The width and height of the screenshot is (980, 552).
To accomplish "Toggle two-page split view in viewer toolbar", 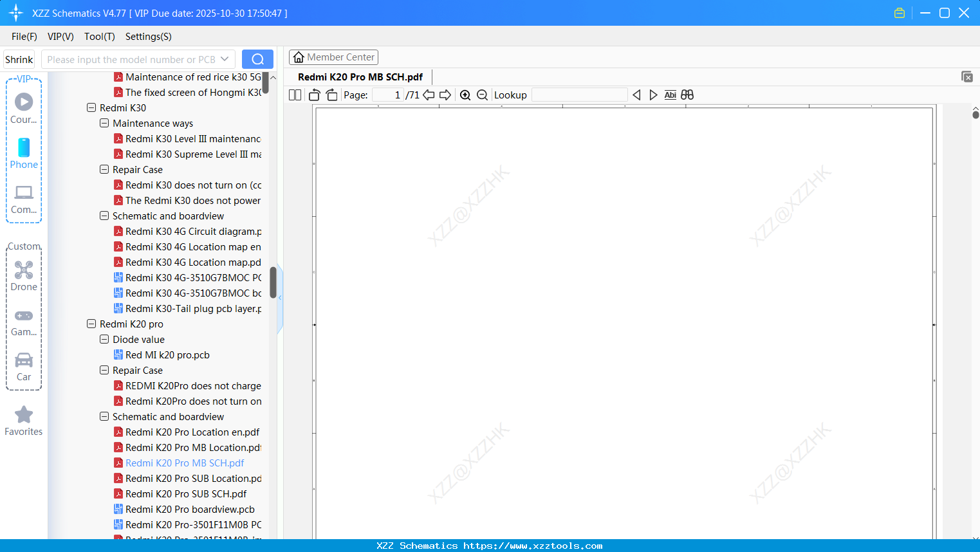I will 295,95.
